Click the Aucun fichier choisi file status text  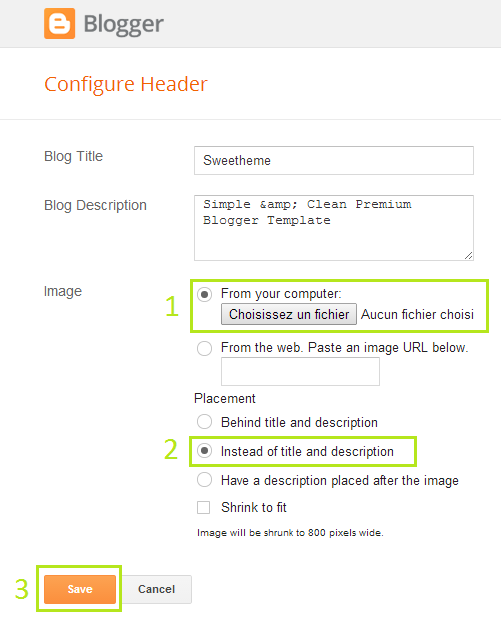417,314
